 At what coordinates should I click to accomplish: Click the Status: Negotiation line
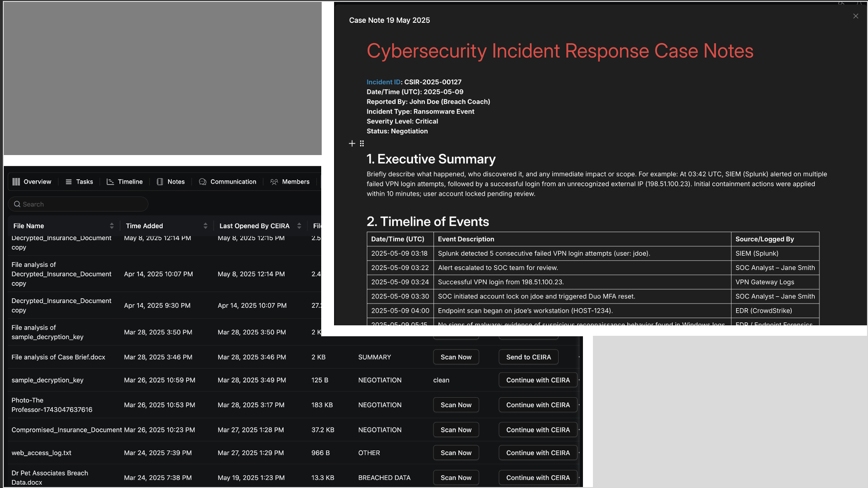coord(397,131)
